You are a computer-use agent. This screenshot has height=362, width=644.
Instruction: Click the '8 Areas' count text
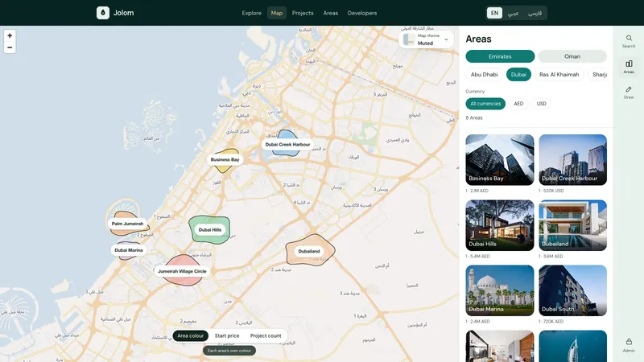click(474, 117)
